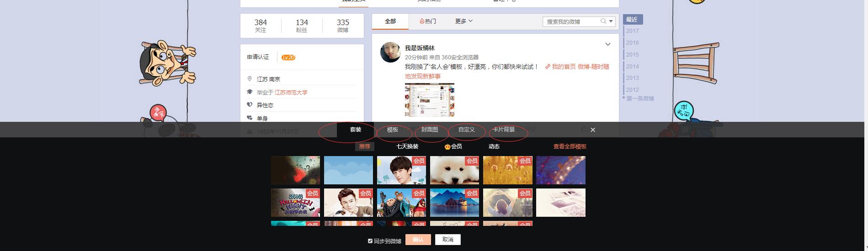Open the 查看全部模板 link
The width and height of the screenshot is (868, 251).
(570, 147)
